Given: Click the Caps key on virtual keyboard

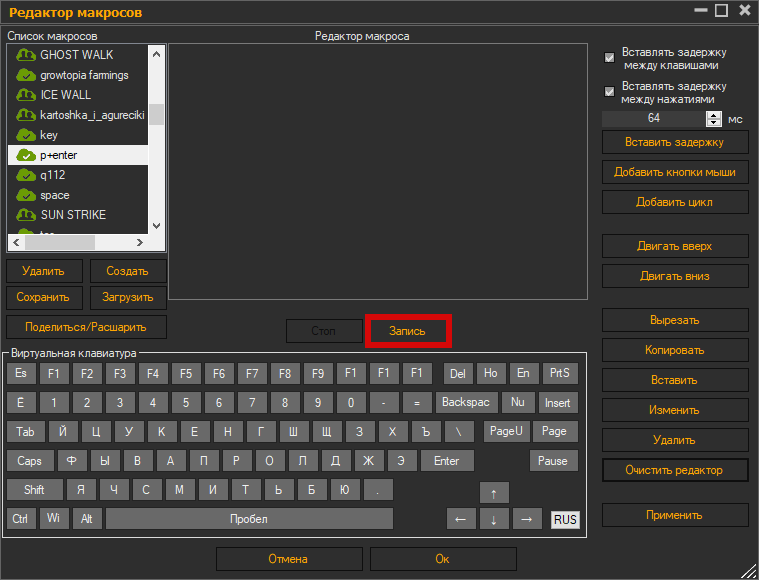Looking at the screenshot, I should [30, 461].
